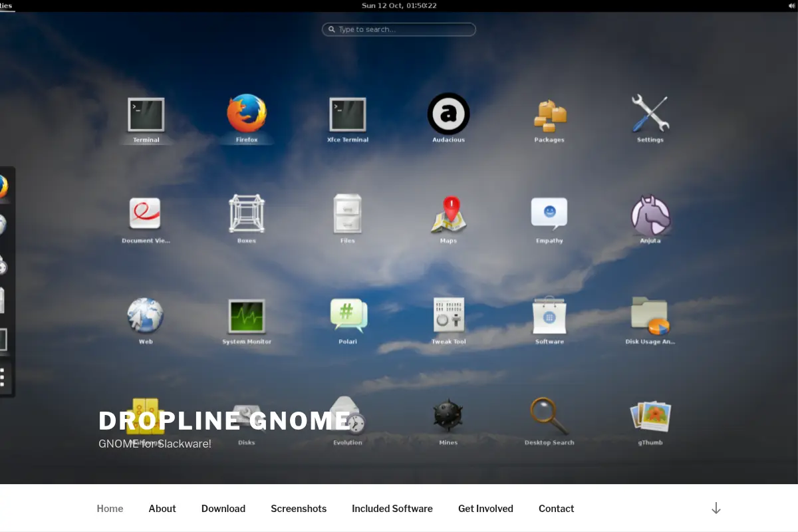Screen dimensions: 798x532
Task: Launch the Desktop Search magnifier icon
Action: point(549,416)
